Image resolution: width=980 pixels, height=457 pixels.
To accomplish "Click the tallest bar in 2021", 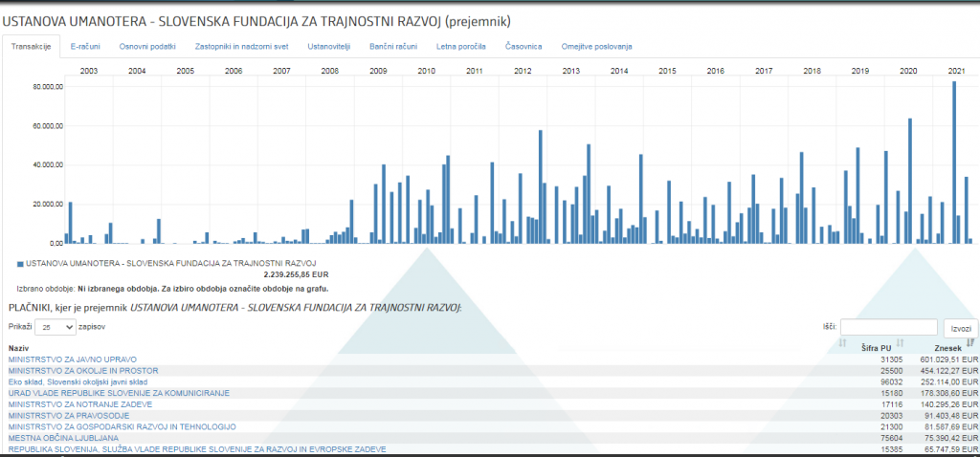I will coord(954,163).
